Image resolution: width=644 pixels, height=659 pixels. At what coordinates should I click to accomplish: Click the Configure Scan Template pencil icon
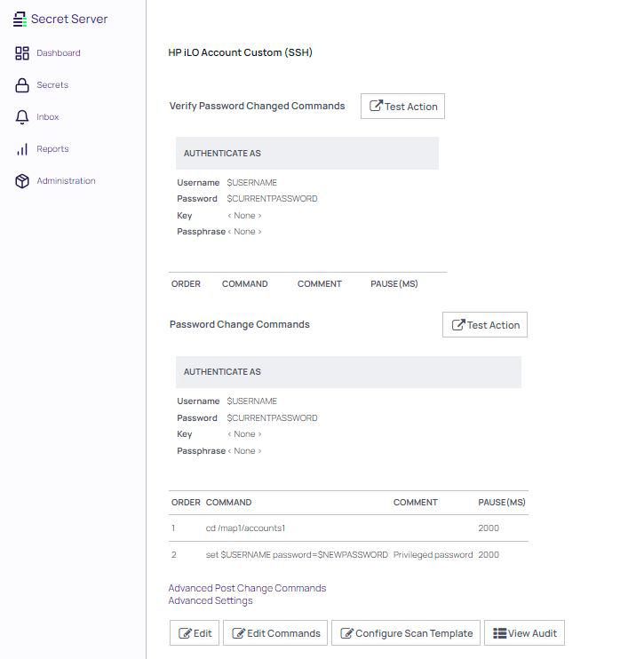[346, 633]
